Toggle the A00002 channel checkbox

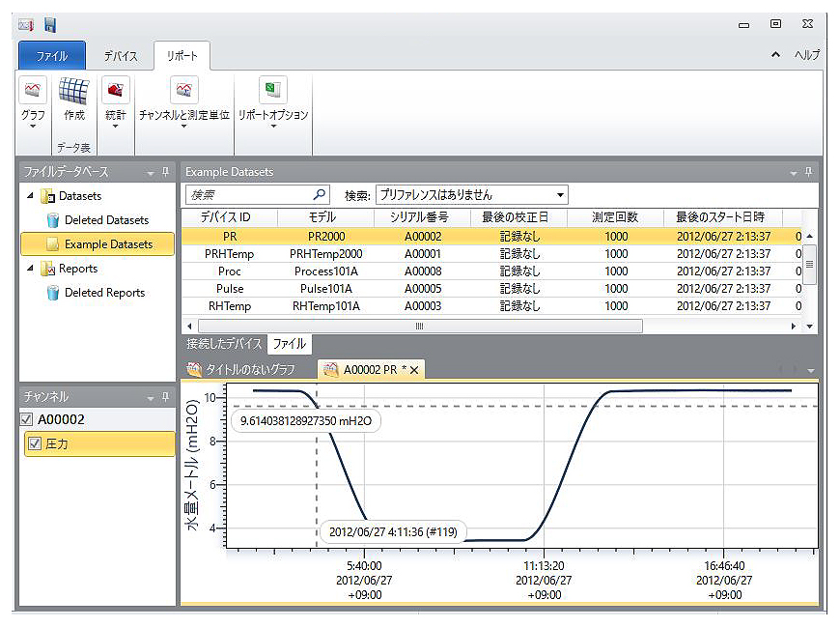(27, 419)
